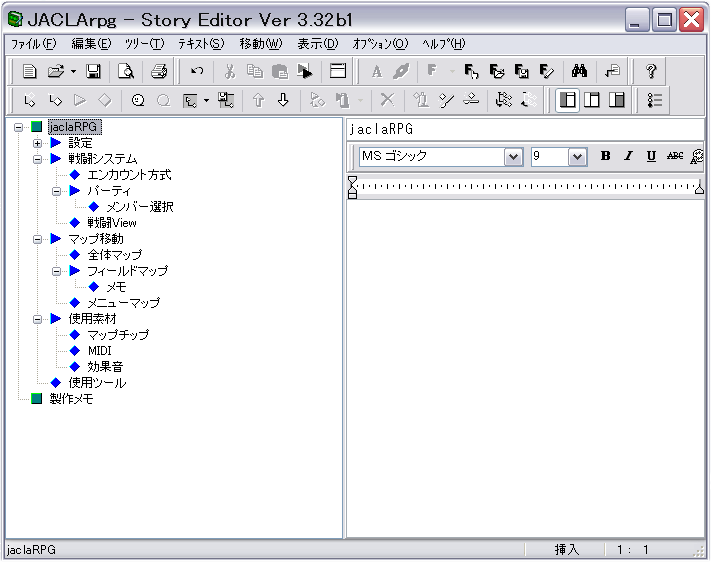Open the ファイル(F) menu
The image size is (711, 562).
[33, 44]
